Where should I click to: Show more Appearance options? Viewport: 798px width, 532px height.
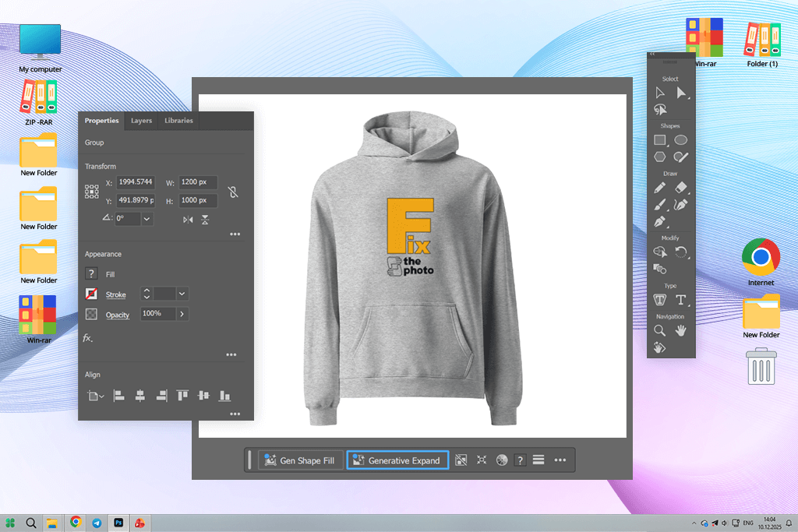[231, 354]
